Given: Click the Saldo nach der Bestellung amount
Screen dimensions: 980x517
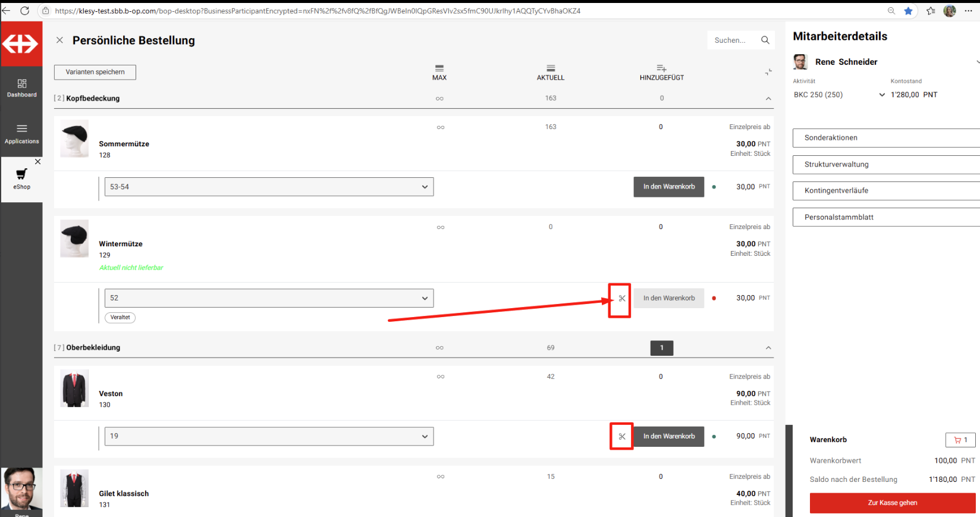Looking at the screenshot, I should click(x=943, y=480).
